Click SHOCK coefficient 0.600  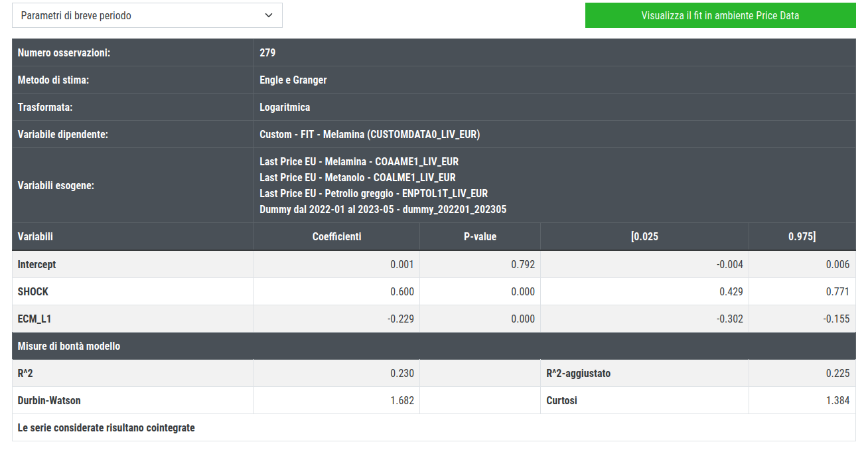tap(402, 291)
